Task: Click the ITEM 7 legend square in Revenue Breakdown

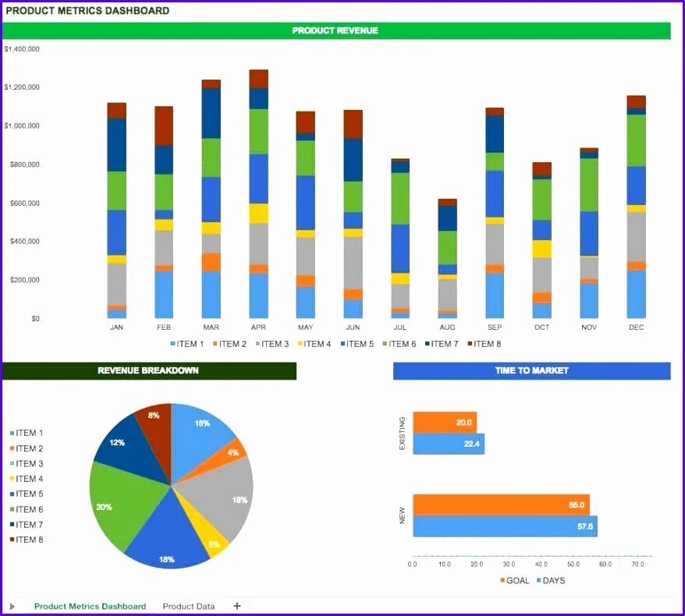Action: [12, 525]
